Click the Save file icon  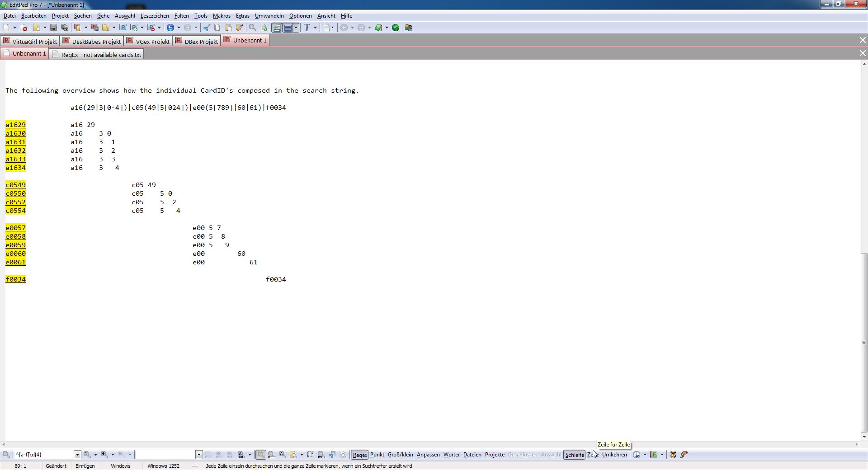pos(53,28)
